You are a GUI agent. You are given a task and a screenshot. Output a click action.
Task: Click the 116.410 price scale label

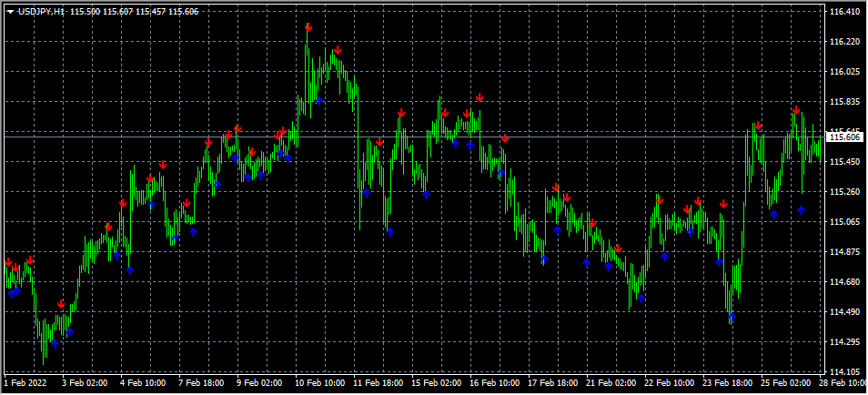844,12
